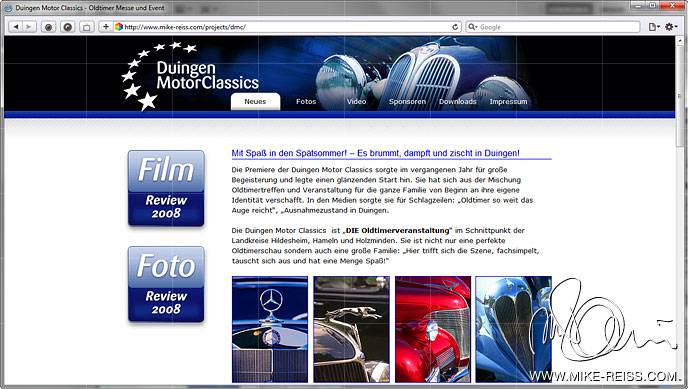Minimize the browser window

(x=638, y=5)
